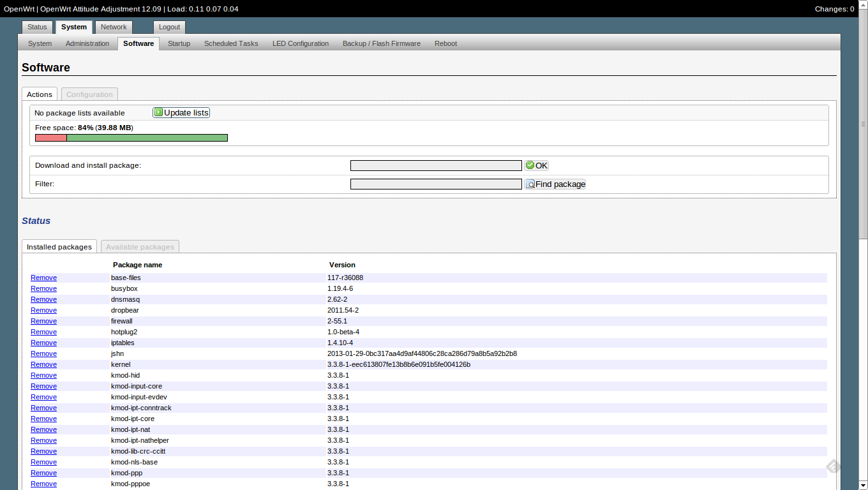The width and height of the screenshot is (868, 490).
Task: Click the page vertical scrollbar
Action: click(863, 124)
